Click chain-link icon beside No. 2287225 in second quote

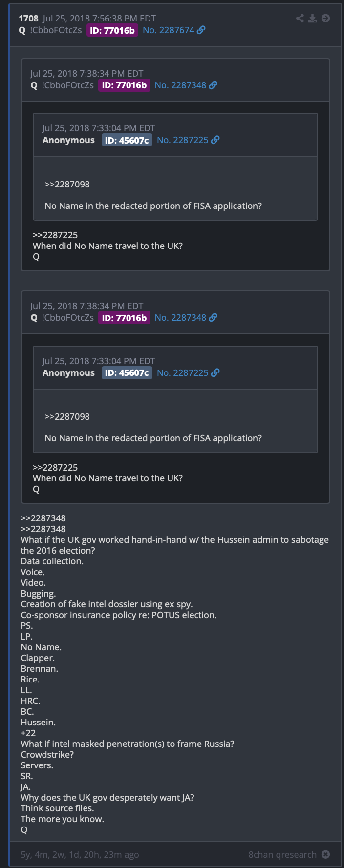tap(215, 372)
